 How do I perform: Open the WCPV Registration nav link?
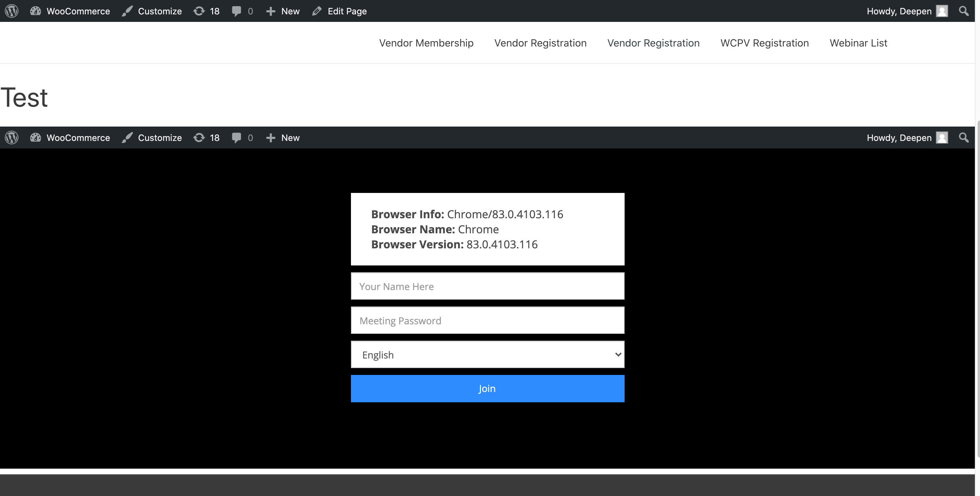pos(764,43)
